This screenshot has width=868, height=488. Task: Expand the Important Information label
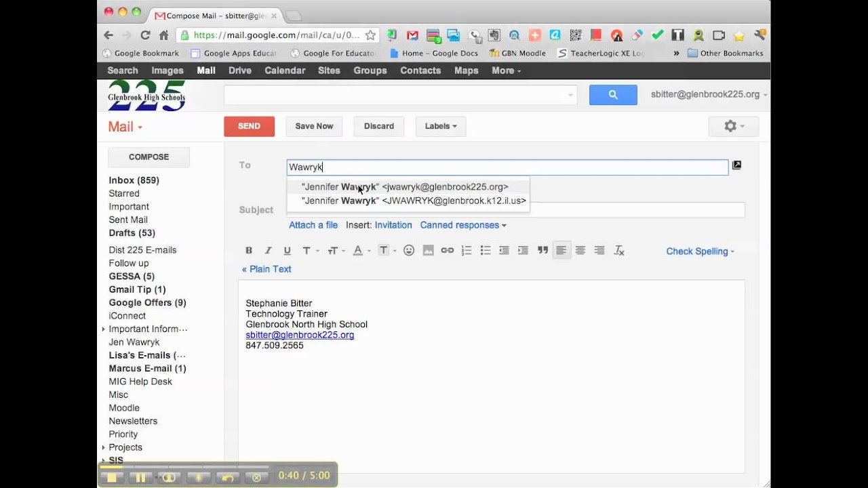pos(104,329)
